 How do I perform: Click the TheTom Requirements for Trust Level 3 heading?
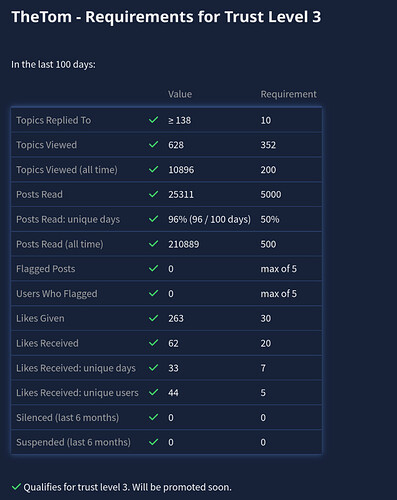click(x=166, y=17)
